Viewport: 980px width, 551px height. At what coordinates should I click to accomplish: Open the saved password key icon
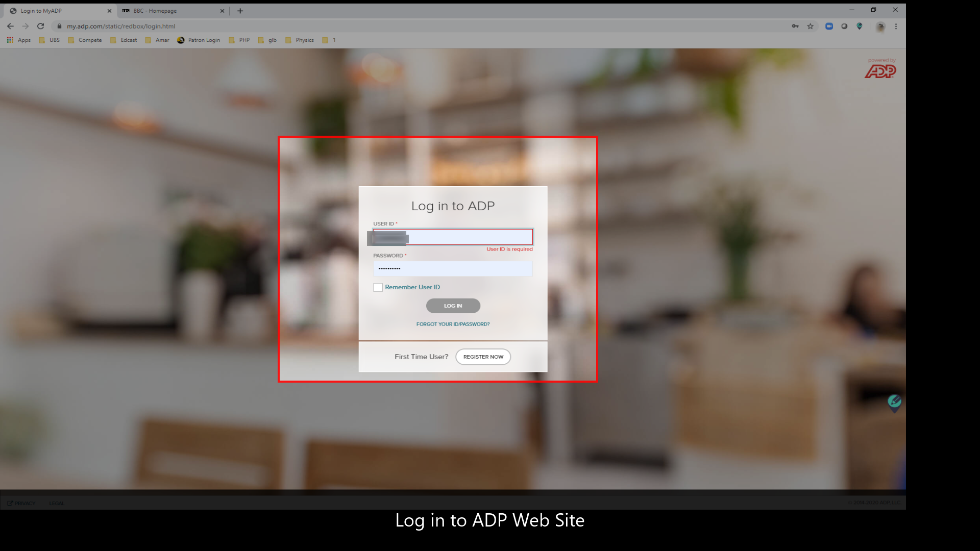pyautogui.click(x=795, y=26)
